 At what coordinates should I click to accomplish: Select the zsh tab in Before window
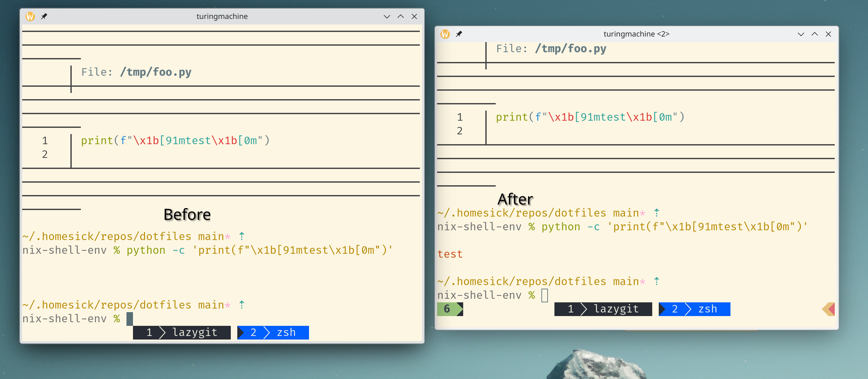(x=273, y=332)
